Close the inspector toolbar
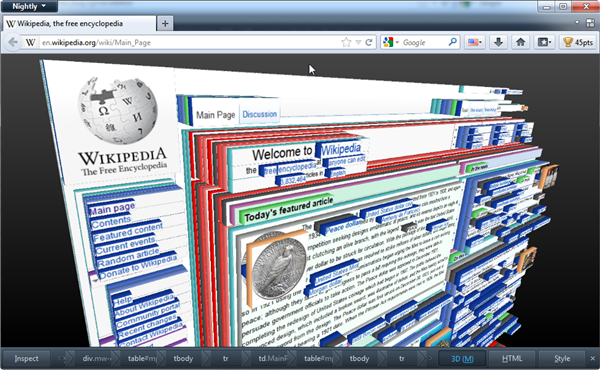The width and height of the screenshot is (600, 370). [x=593, y=359]
